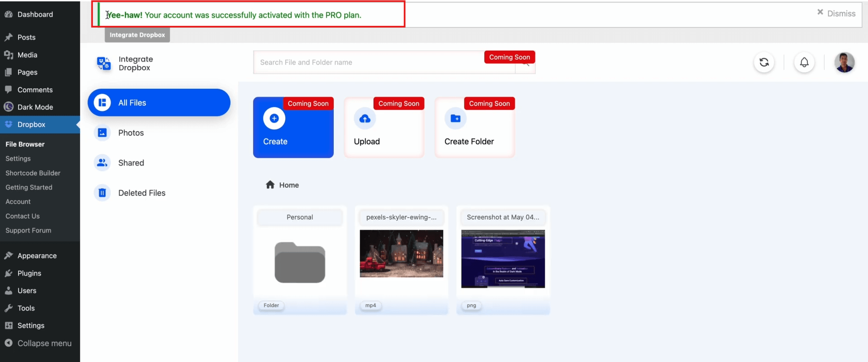
Task: Click the Create Folder icon
Action: (x=456, y=119)
